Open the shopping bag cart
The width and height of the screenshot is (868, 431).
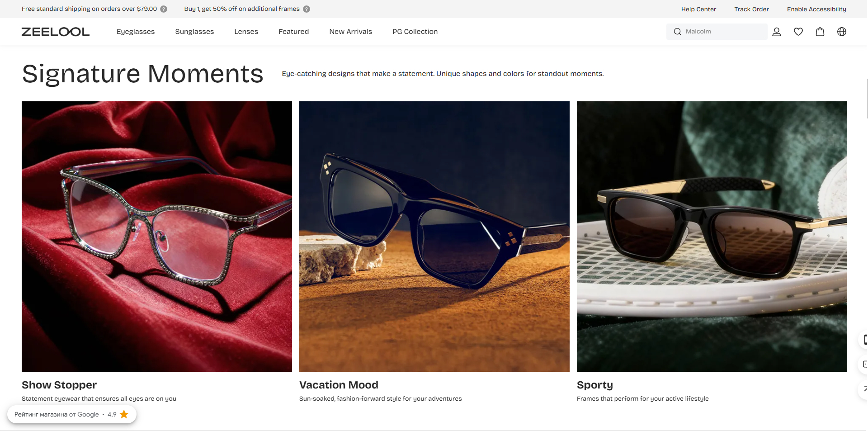[x=820, y=32]
